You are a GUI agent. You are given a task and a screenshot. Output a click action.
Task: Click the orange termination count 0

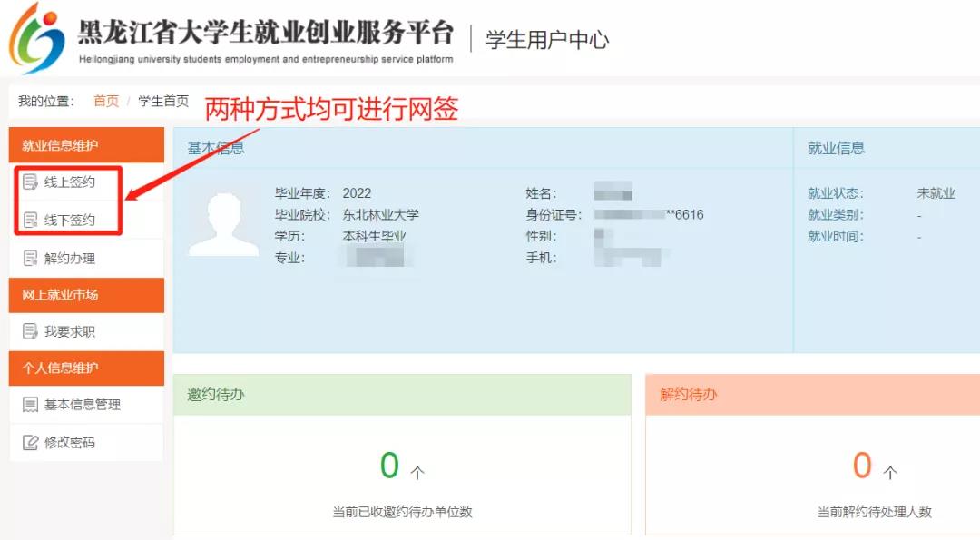(862, 466)
